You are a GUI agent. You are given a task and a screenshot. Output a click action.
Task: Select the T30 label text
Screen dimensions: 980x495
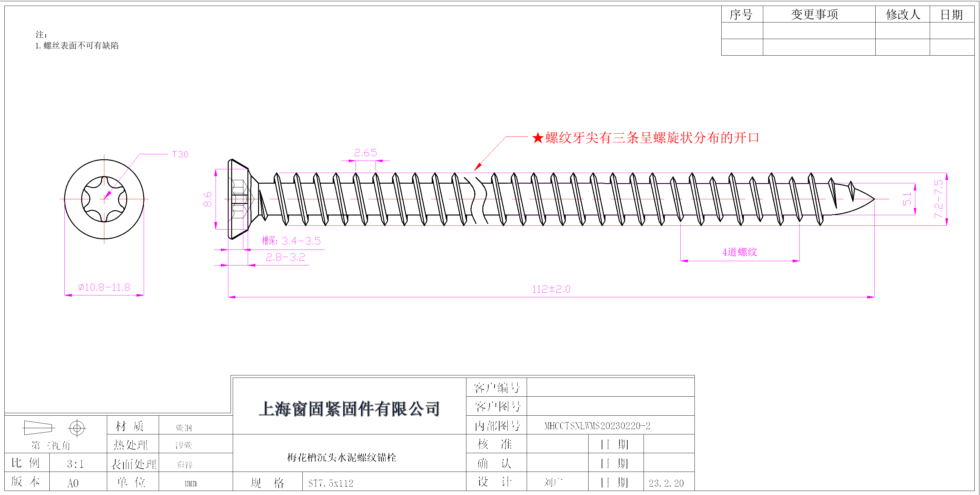(180, 154)
